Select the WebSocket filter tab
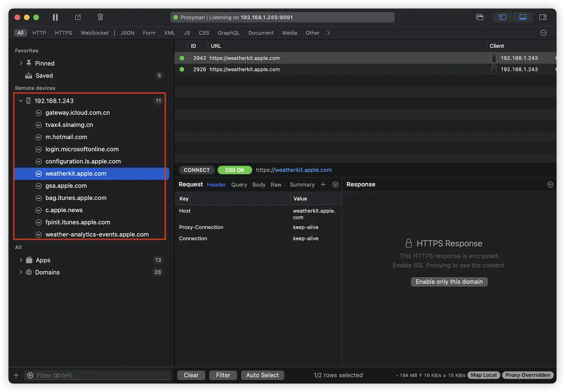This screenshot has height=392, width=565. click(94, 33)
